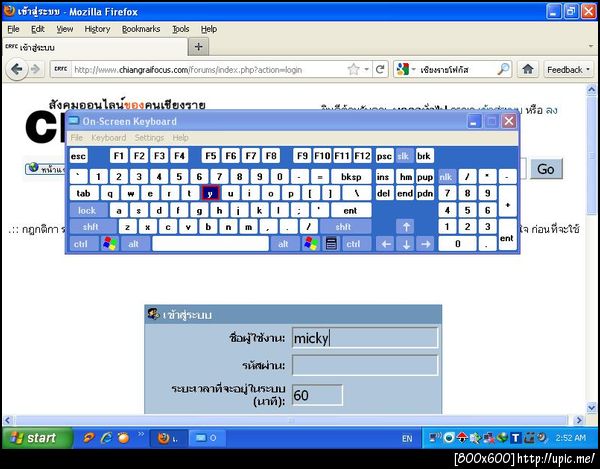Viewport: 600px width, 469px height.
Task: Click the tray icon with letter T
Action: pyautogui.click(x=515, y=438)
